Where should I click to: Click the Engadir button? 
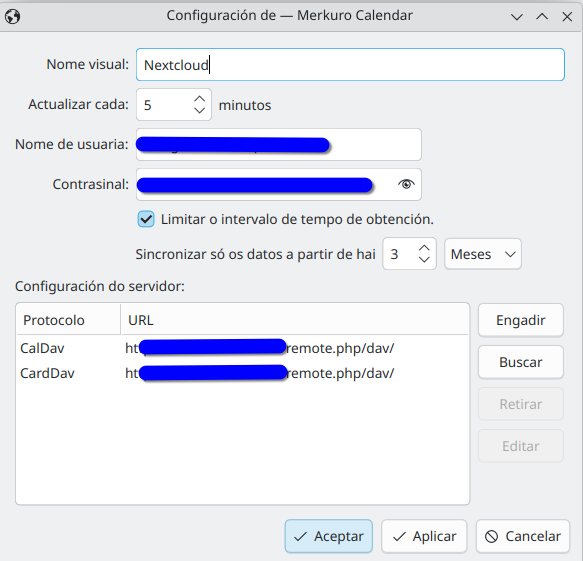coord(521,320)
